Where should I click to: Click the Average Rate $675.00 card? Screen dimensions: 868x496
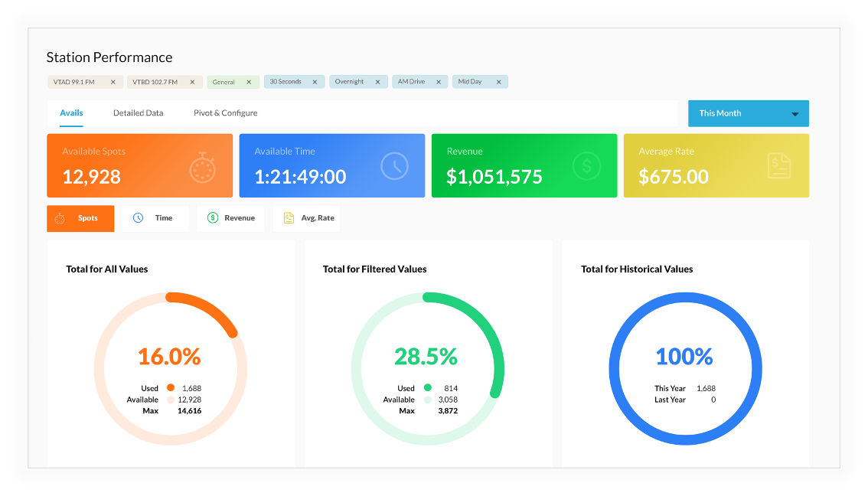click(716, 165)
